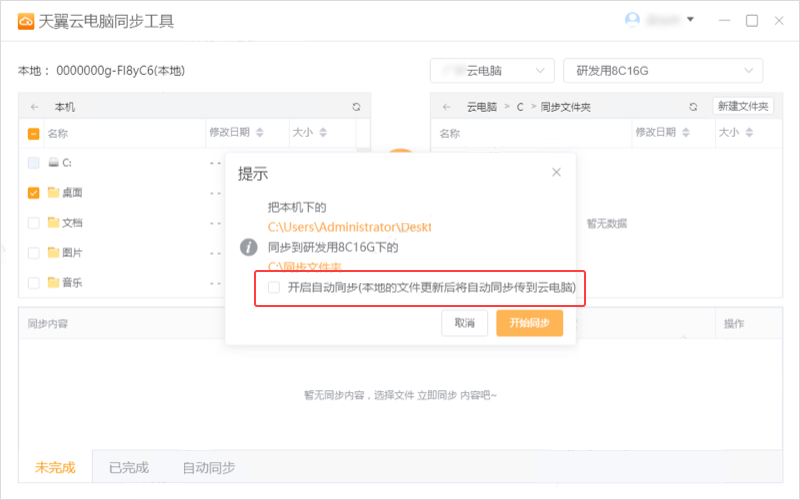The width and height of the screenshot is (800, 500).
Task: Click the 本地: 0000000g-Fl8yC6 label
Action: pos(102,71)
